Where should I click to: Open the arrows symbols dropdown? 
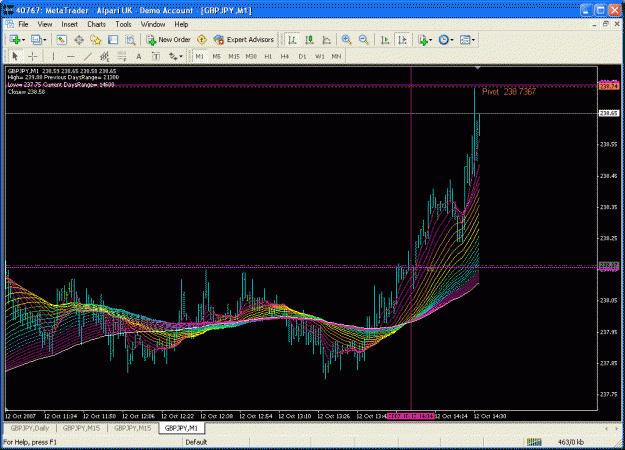click(x=181, y=57)
